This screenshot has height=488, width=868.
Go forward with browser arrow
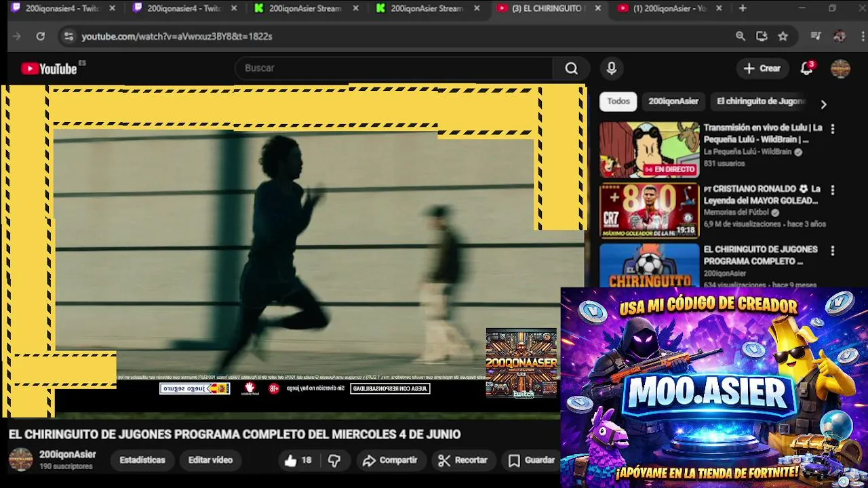coord(17,37)
